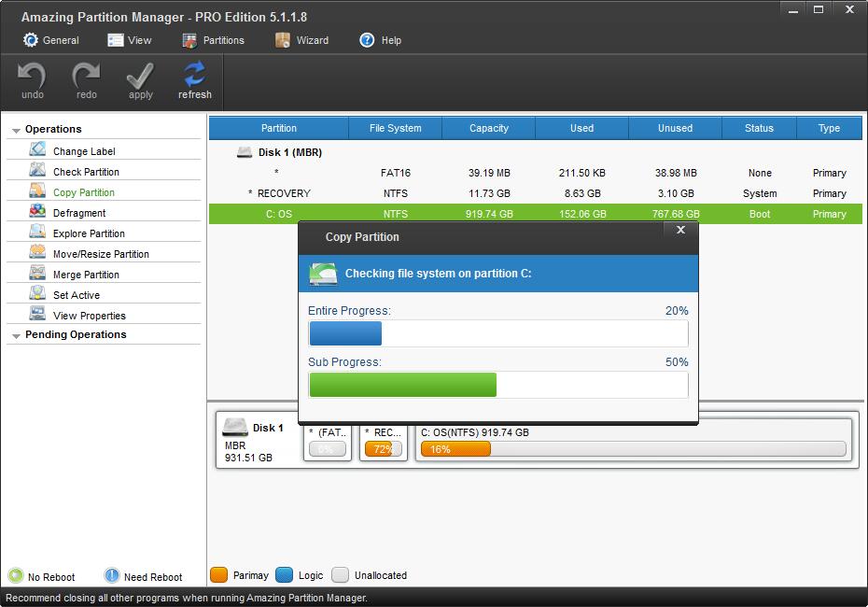The height and width of the screenshot is (607, 868).
Task: Click the Wizard menu icon
Action: pyautogui.click(x=283, y=40)
